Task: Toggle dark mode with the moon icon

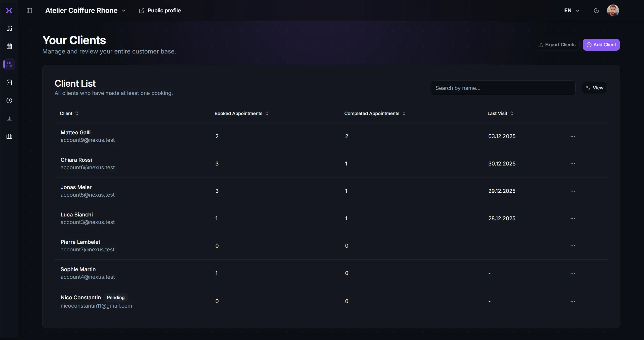Action: pos(596,10)
